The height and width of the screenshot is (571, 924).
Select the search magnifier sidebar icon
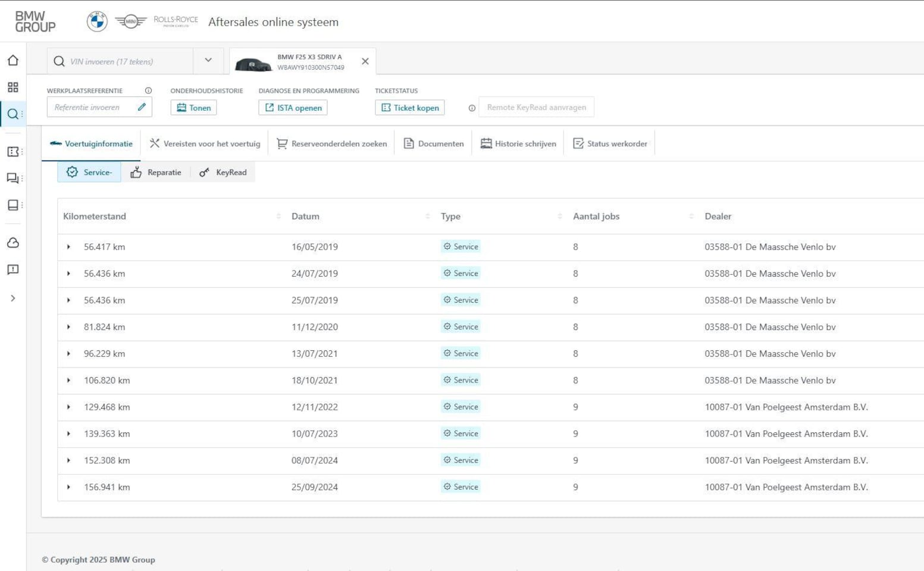[13, 114]
